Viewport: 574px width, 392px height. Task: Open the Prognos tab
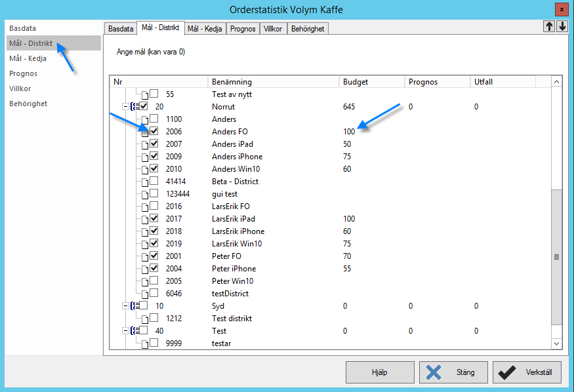243,29
